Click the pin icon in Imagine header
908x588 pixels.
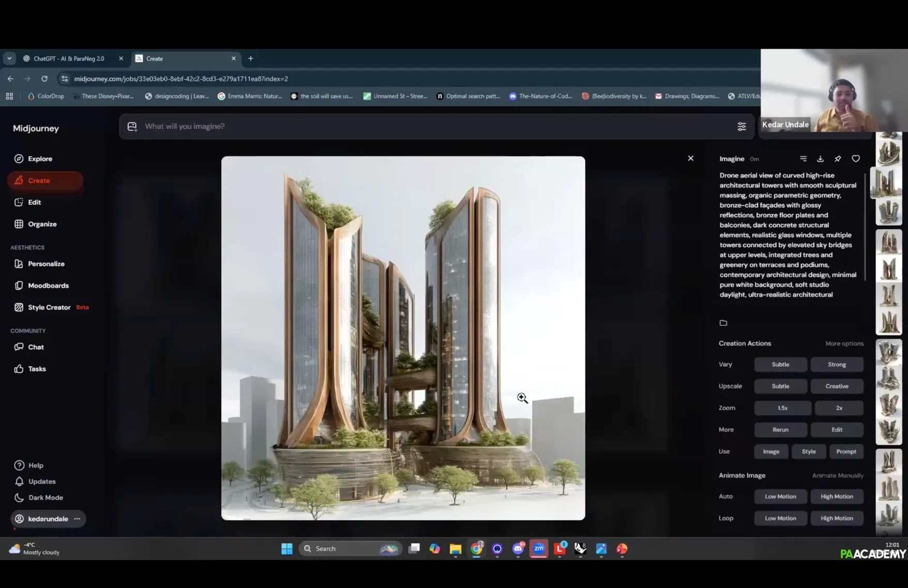tap(838, 159)
